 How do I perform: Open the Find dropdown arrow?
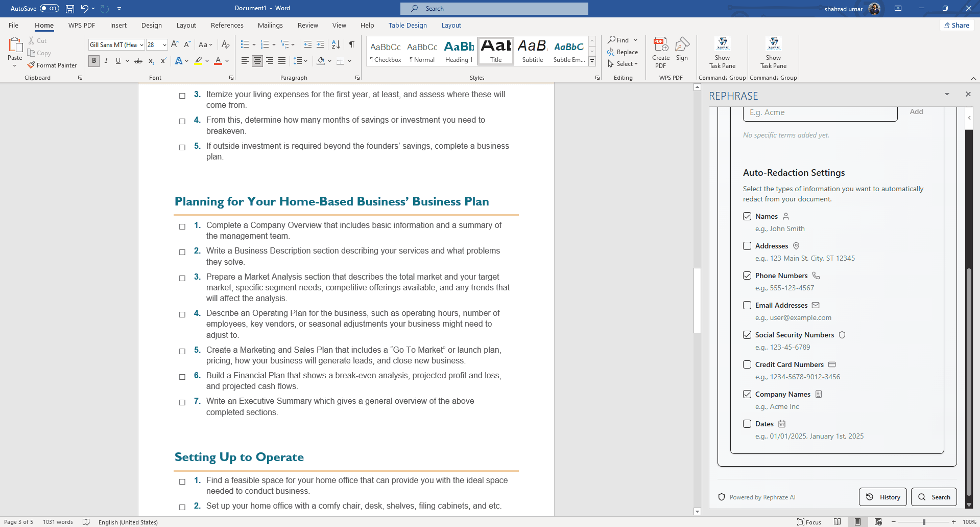click(636, 40)
